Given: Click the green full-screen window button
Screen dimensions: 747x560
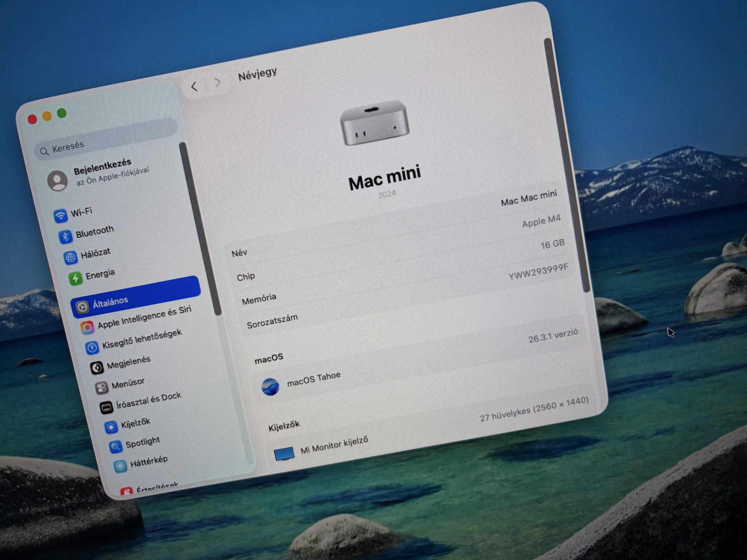Looking at the screenshot, I should tap(62, 113).
